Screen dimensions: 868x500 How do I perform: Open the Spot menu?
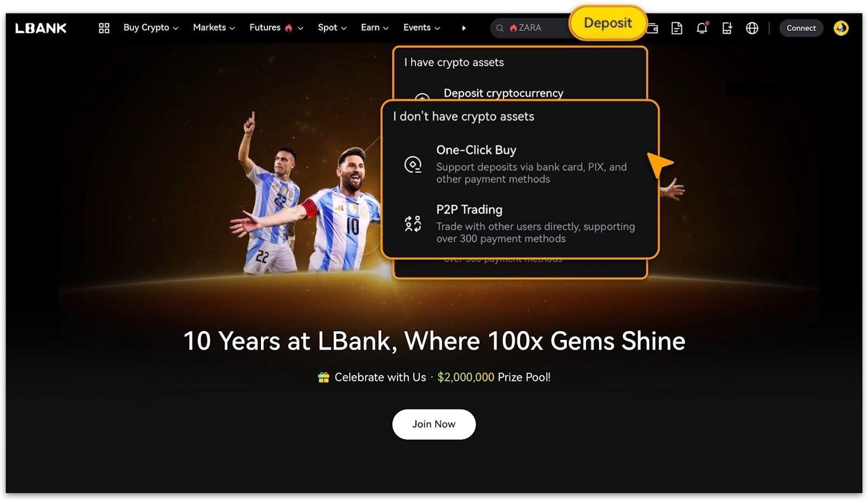coord(332,28)
